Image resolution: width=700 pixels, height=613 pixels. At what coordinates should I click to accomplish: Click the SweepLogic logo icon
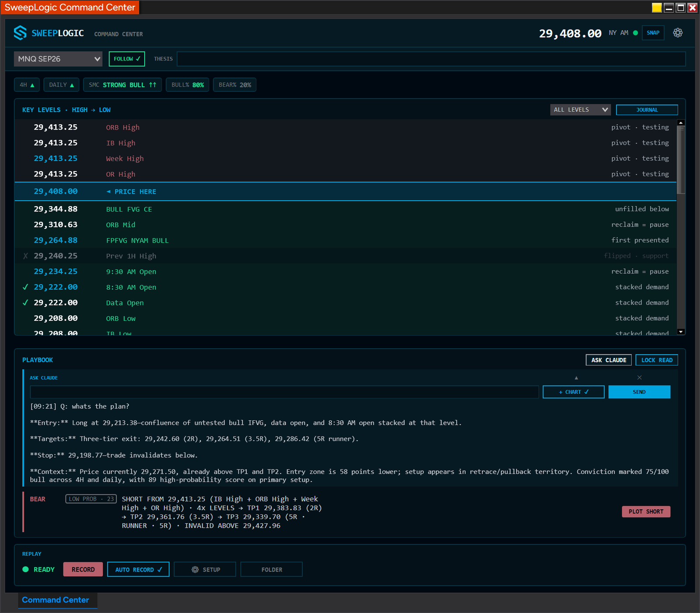click(x=20, y=33)
